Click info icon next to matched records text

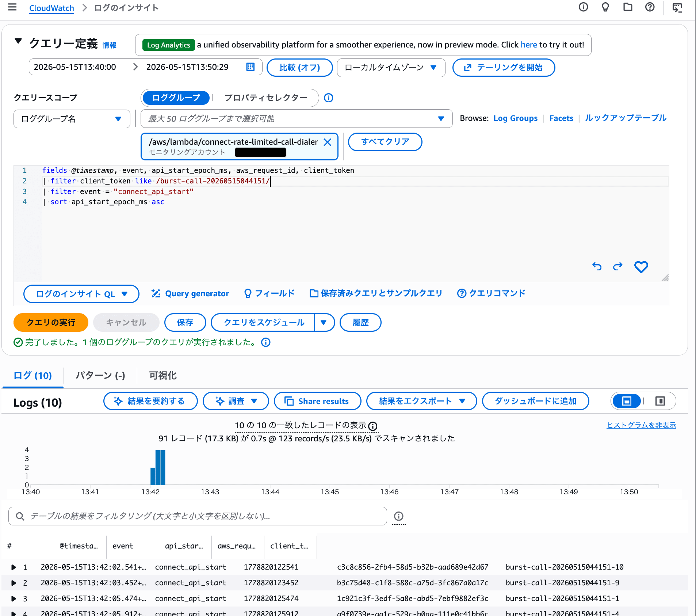tap(372, 426)
